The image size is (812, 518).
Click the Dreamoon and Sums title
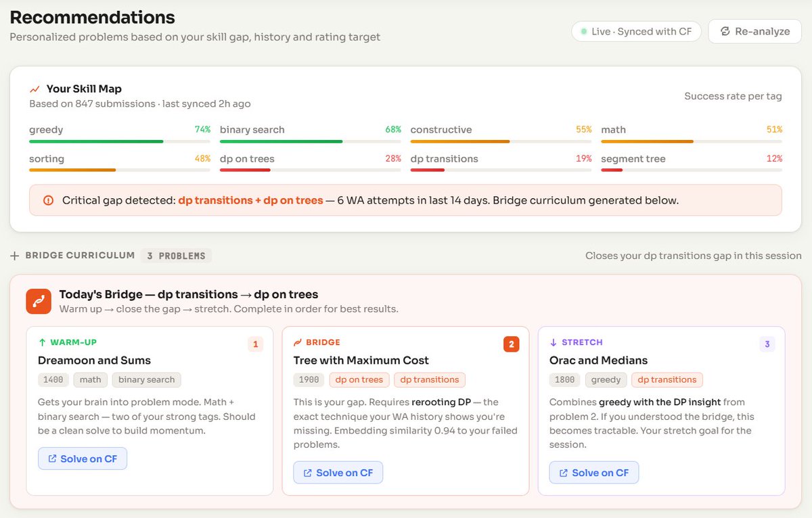click(94, 360)
